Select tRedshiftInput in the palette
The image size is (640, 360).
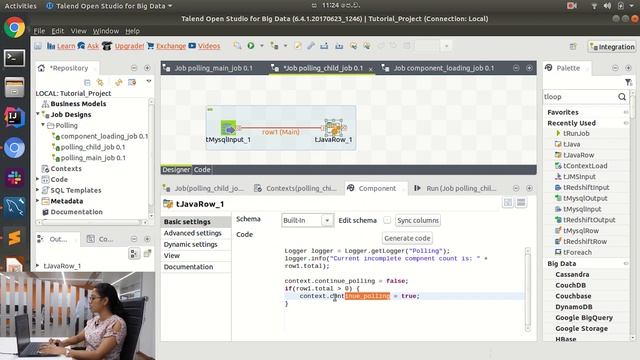[x=586, y=187]
